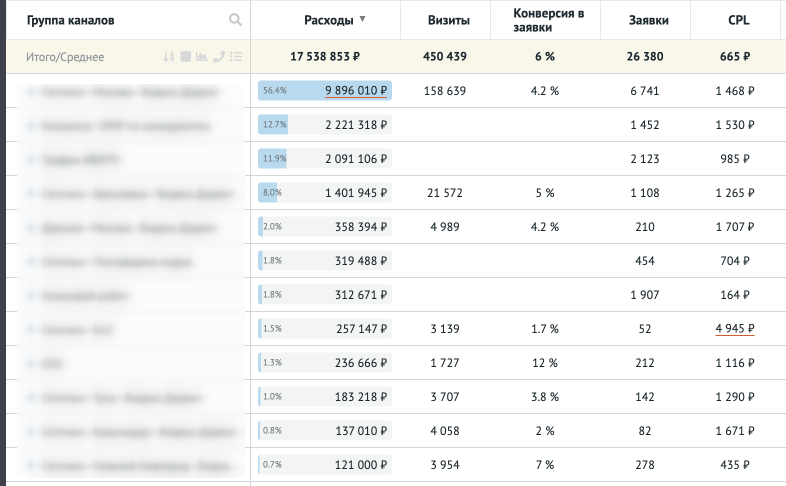The height and width of the screenshot is (486, 786).
Task: Open the area chart icon in totals row
Action: pyautogui.click(x=201, y=56)
